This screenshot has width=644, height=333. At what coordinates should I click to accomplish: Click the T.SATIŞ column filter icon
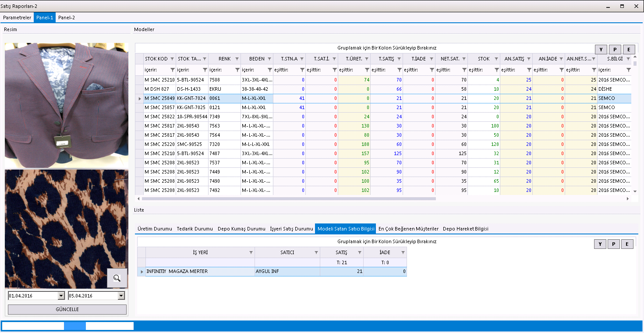point(399,59)
